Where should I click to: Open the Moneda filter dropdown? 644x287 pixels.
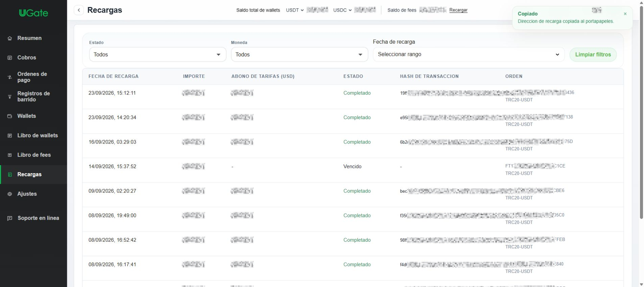(x=300, y=54)
